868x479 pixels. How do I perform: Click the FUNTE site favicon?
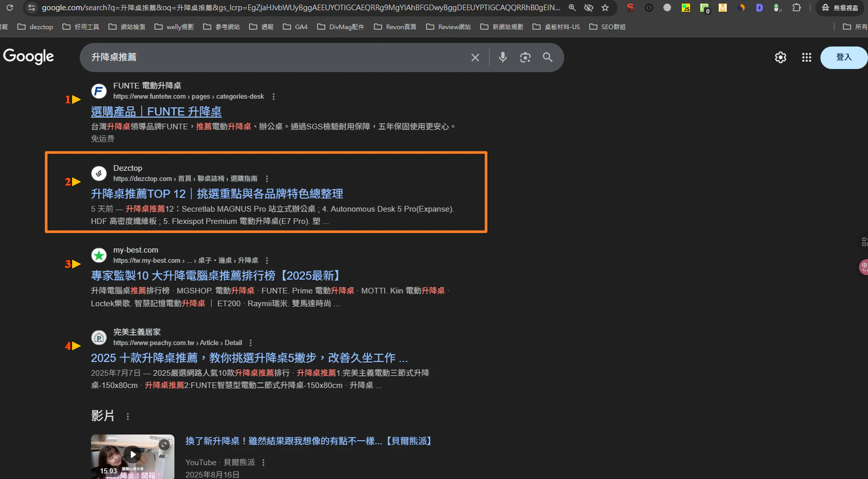tap(99, 91)
